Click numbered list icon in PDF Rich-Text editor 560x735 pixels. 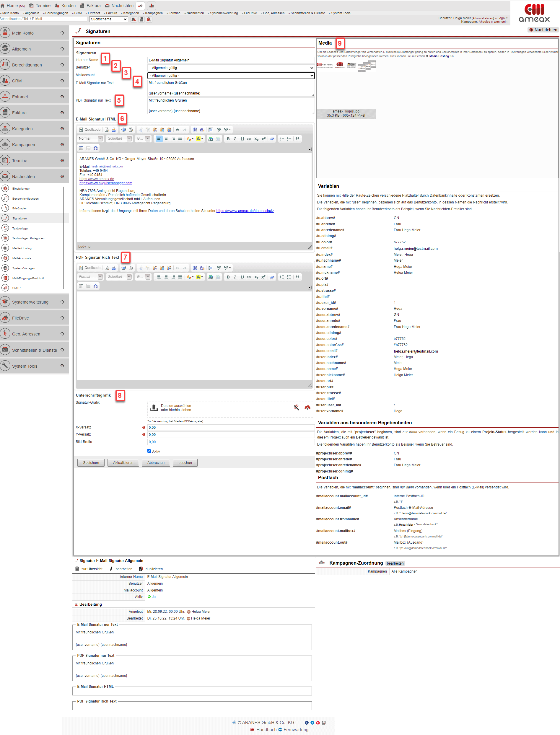click(282, 277)
